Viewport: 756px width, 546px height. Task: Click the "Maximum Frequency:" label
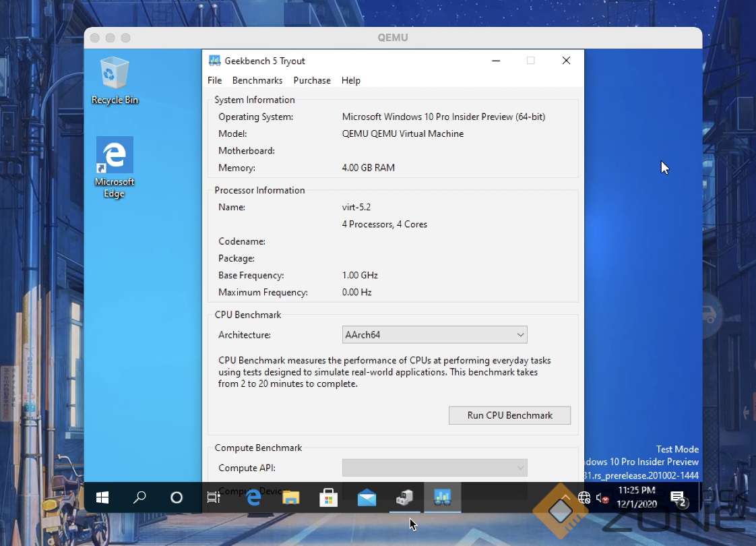[263, 293]
